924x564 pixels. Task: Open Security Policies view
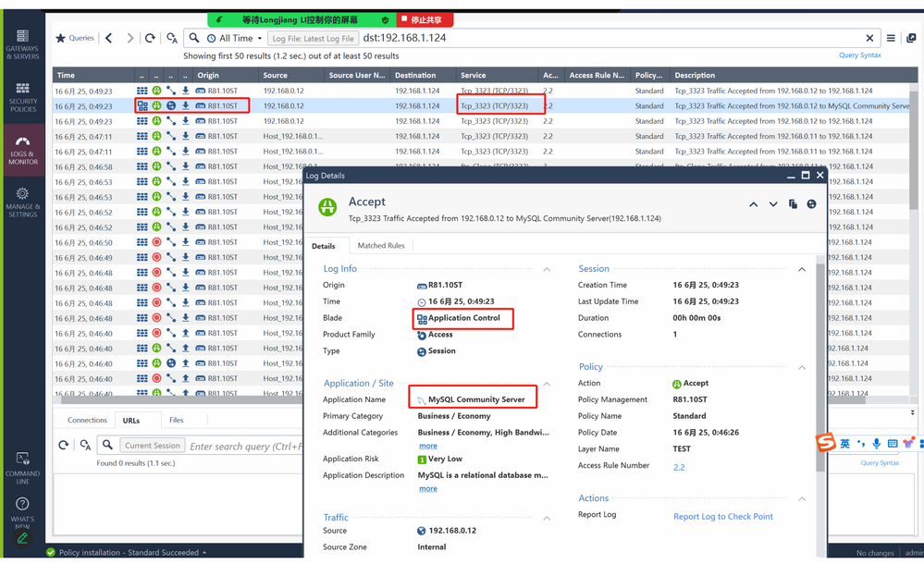point(22,97)
